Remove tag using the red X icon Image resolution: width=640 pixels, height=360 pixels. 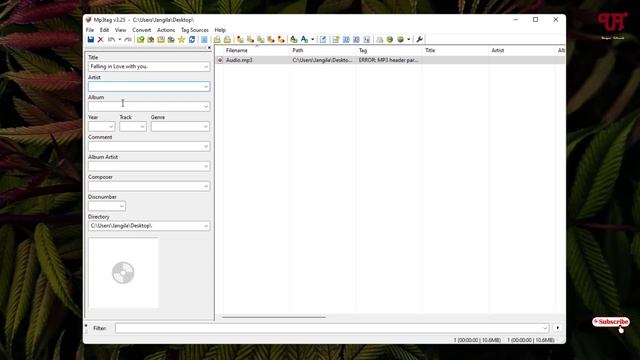click(x=100, y=40)
